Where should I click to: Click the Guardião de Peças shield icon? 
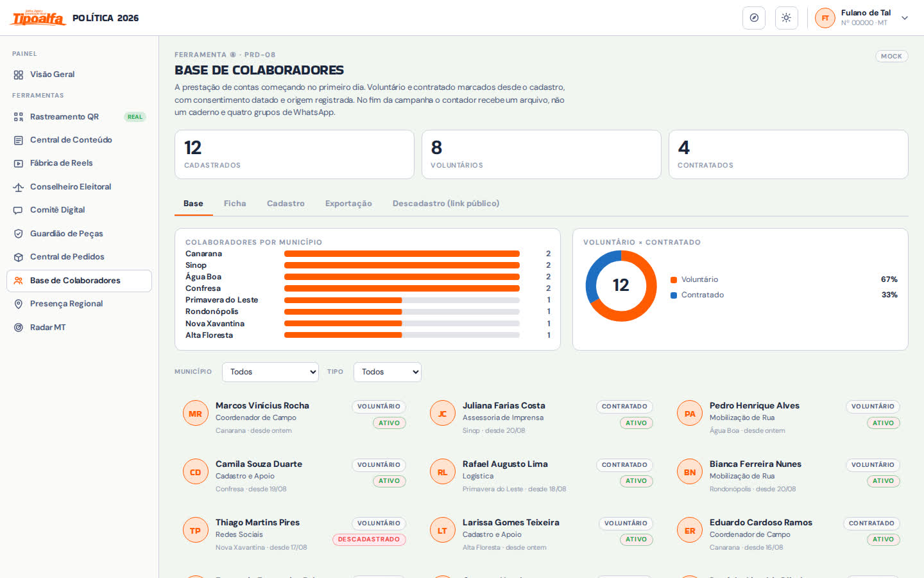[x=19, y=234]
